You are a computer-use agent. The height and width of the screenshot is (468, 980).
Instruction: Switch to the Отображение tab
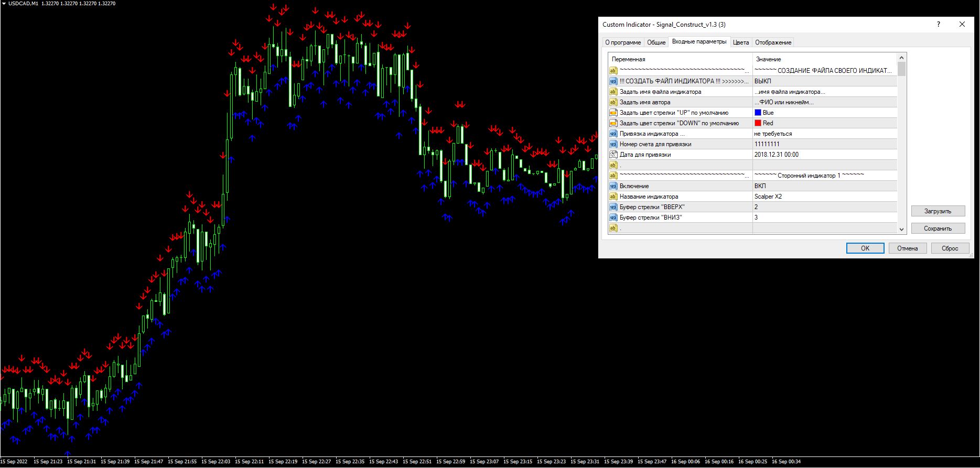click(773, 42)
